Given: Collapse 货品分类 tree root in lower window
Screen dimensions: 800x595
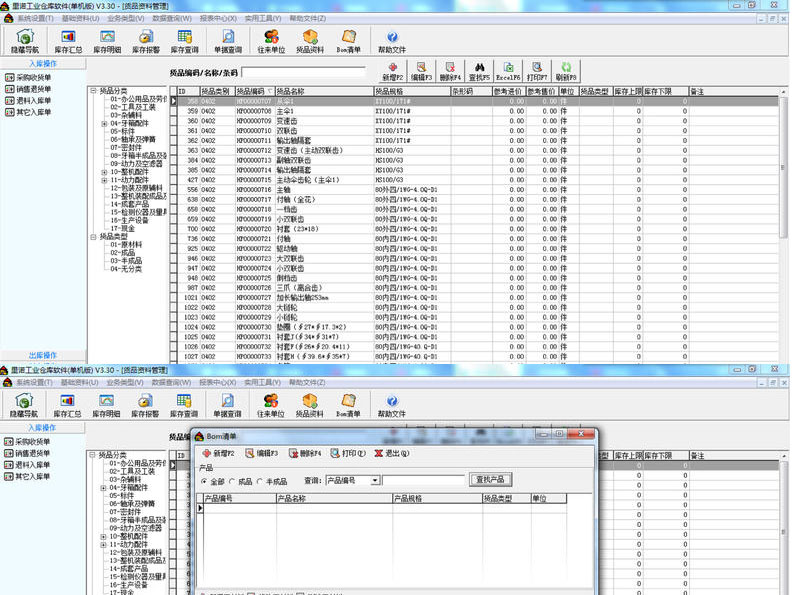Looking at the screenshot, I should click(92, 455).
